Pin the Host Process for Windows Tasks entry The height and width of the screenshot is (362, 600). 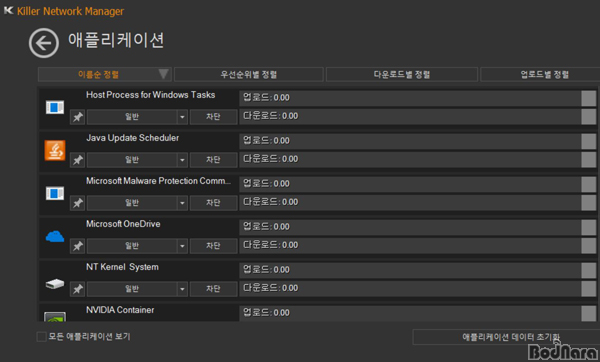(x=77, y=117)
